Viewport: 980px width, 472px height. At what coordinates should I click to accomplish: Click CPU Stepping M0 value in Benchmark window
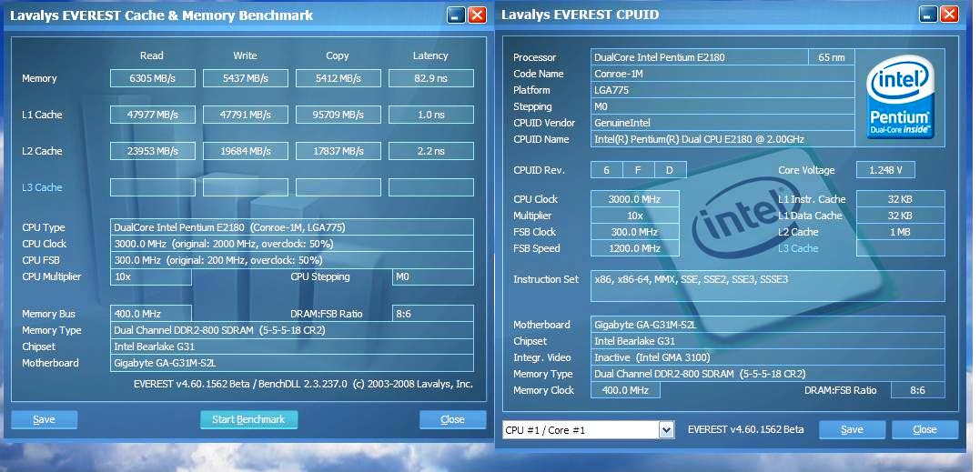point(432,276)
